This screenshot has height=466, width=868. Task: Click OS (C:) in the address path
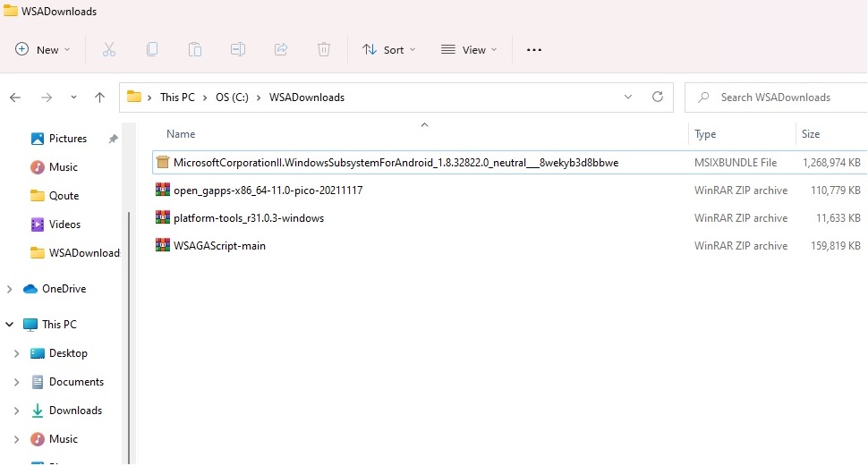pos(232,97)
